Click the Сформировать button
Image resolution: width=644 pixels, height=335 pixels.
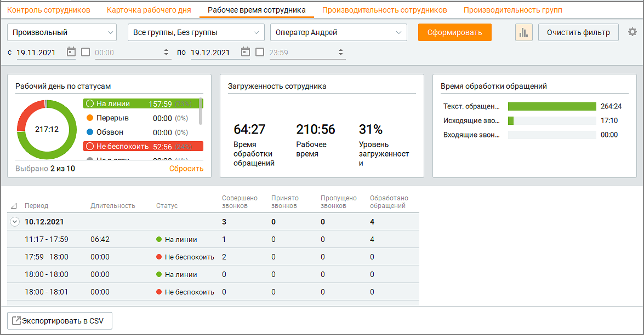tap(455, 32)
